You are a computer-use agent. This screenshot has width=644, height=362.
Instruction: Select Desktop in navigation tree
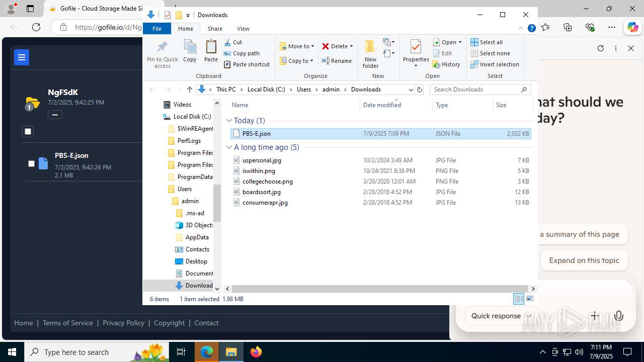(x=196, y=261)
